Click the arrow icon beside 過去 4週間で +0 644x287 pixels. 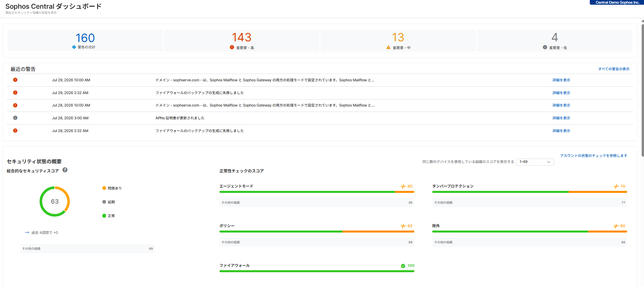(27, 233)
